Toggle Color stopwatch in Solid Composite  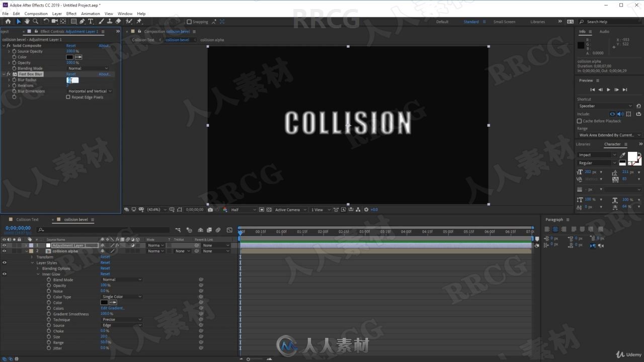tap(14, 57)
